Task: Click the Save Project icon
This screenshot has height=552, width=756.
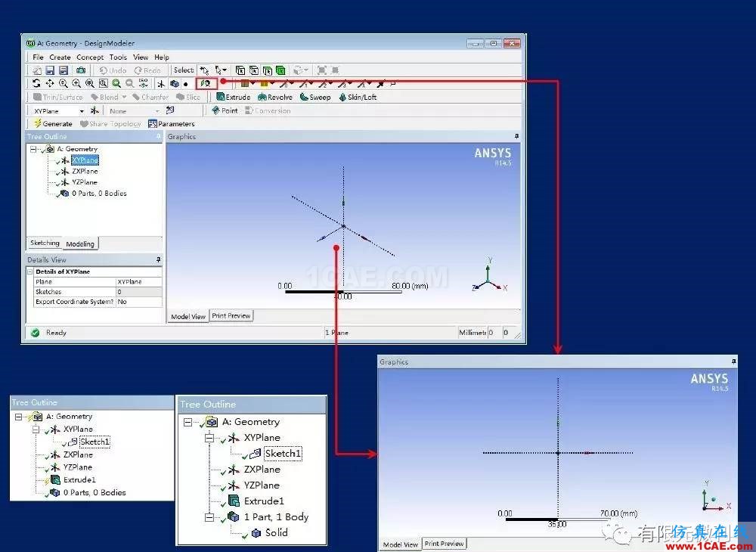Action: point(50,70)
